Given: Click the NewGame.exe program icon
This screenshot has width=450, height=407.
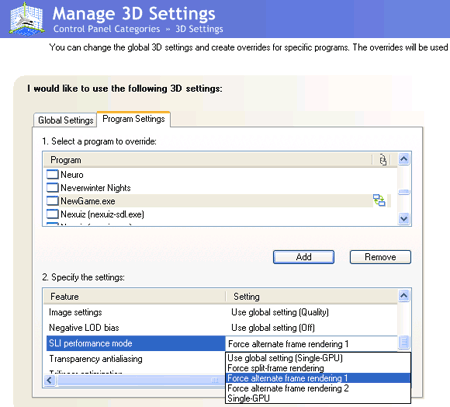Looking at the screenshot, I should pyautogui.click(x=52, y=201).
